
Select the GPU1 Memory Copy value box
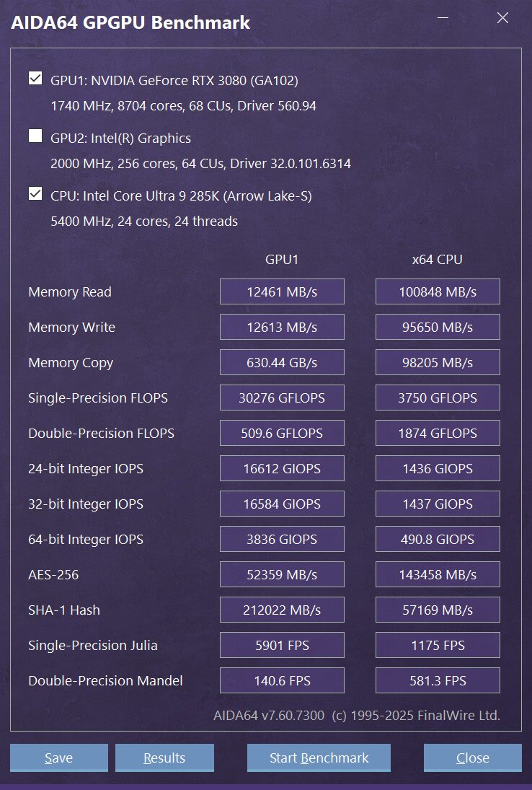[282, 362]
